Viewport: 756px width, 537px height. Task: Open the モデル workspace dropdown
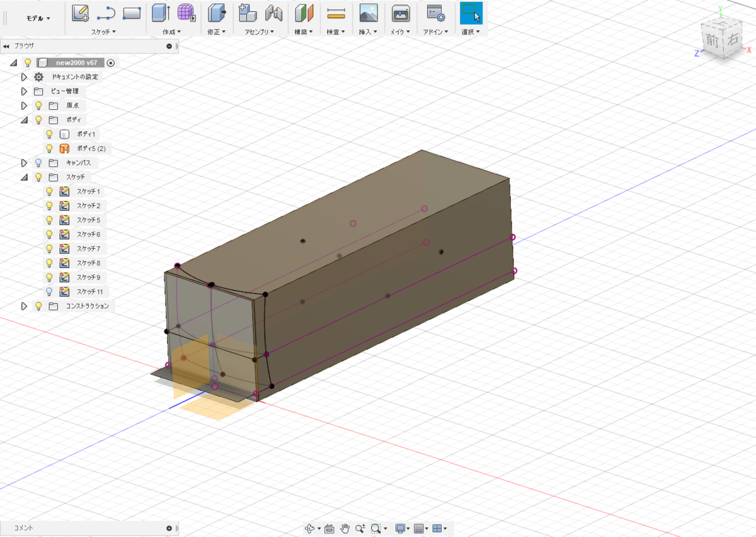coord(38,18)
